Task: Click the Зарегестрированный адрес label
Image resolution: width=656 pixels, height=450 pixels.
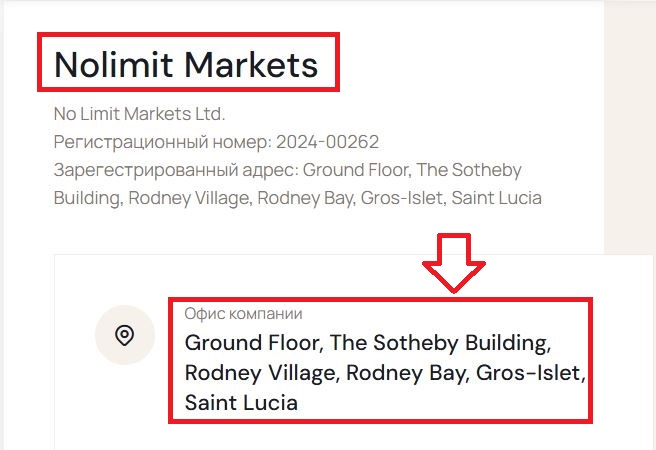Action: coord(175,170)
